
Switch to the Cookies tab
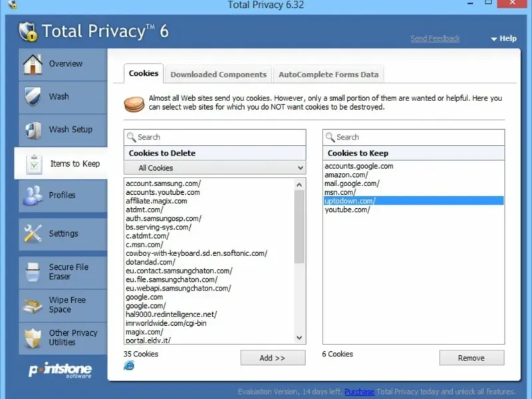[144, 73]
